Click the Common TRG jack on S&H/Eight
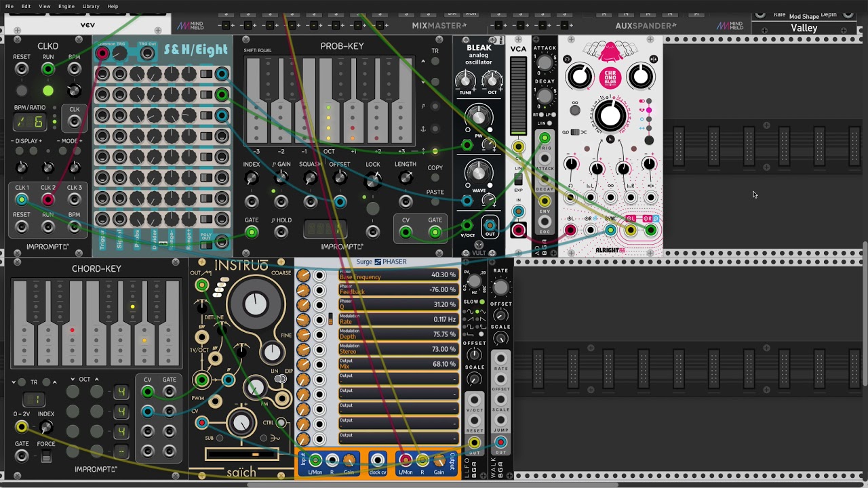 click(x=102, y=54)
